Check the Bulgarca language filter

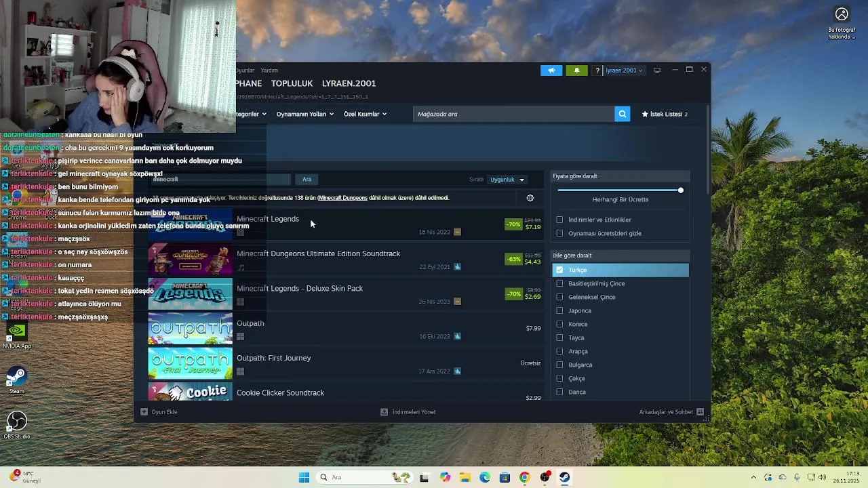559,365
